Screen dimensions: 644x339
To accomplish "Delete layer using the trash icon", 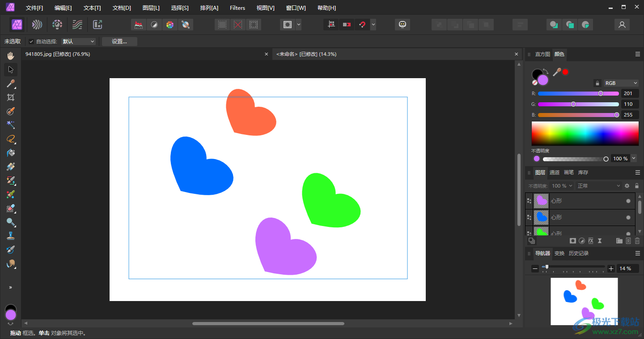I will (x=637, y=241).
